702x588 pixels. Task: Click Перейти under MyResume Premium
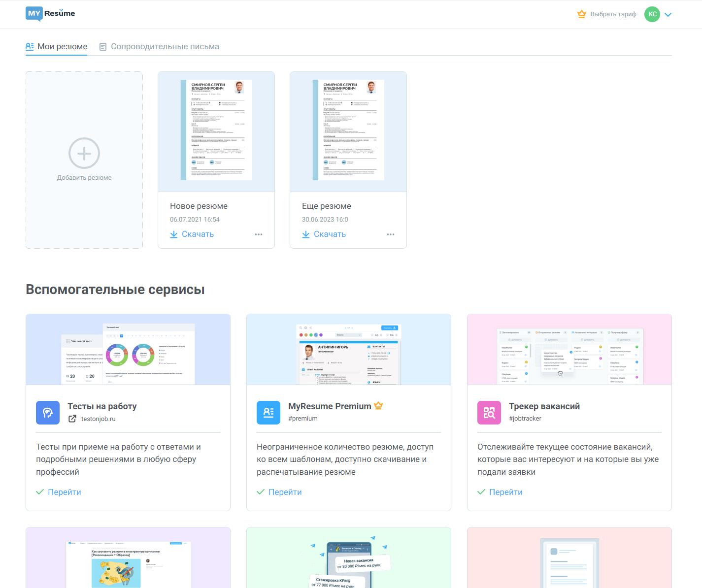coord(285,492)
